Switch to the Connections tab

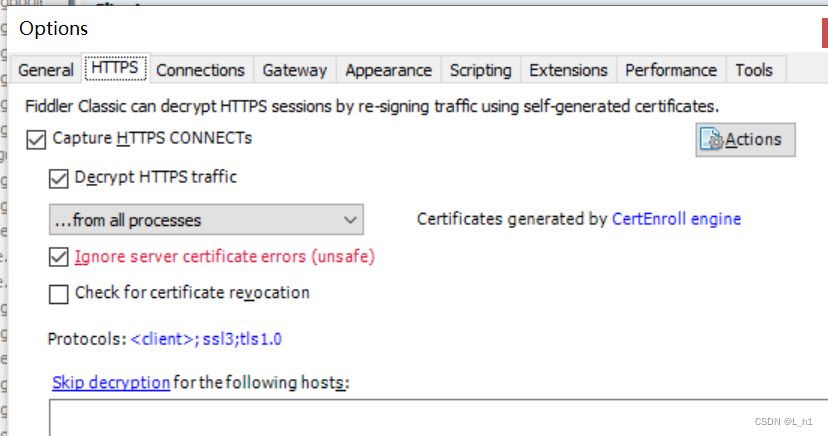tap(200, 70)
